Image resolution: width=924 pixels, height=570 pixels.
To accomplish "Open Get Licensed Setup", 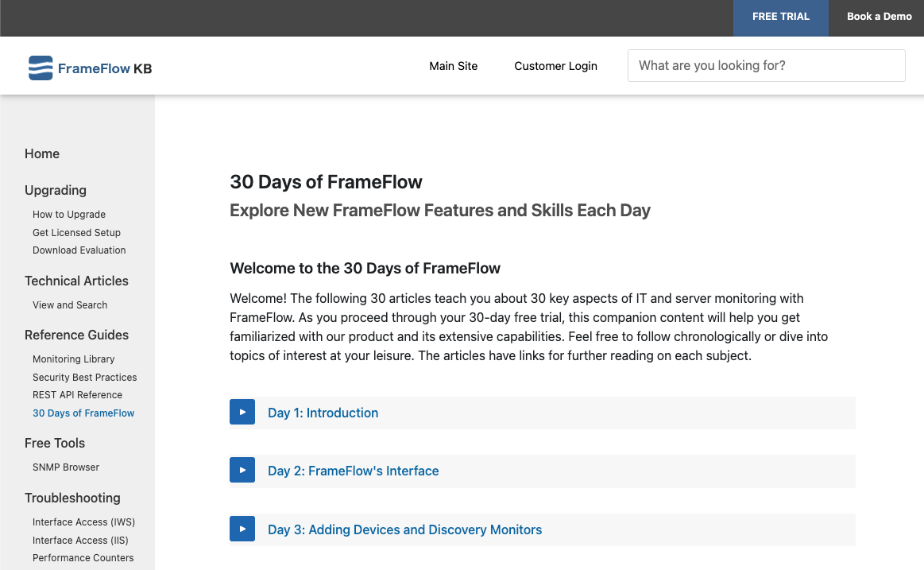I will point(76,233).
